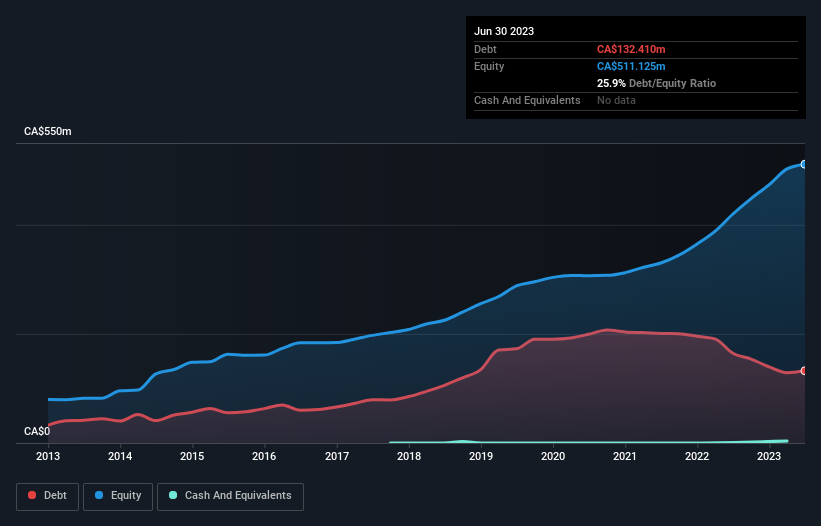This screenshot has width=821, height=526.
Task: Click tooltip Cash And Equivalents row label
Action: coord(527,100)
